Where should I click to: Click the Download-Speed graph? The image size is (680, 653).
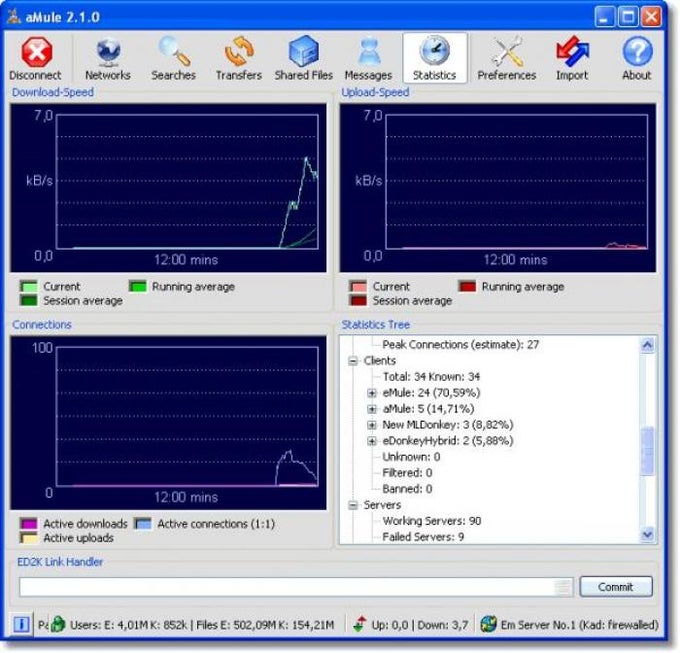[x=169, y=188]
